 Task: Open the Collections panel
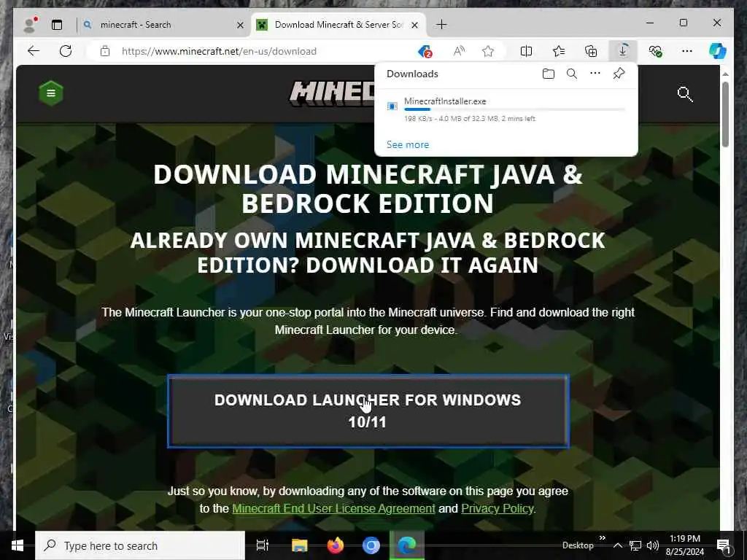pos(591,51)
